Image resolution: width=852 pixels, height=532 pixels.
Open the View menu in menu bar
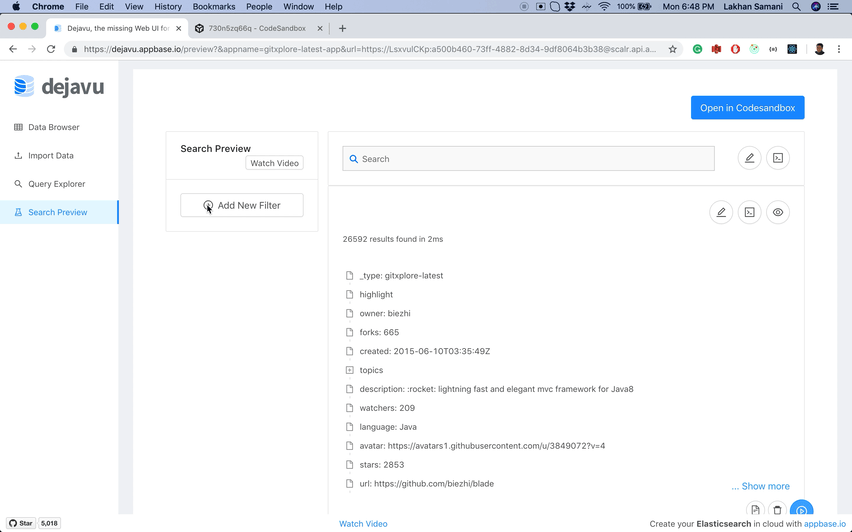[x=134, y=7]
